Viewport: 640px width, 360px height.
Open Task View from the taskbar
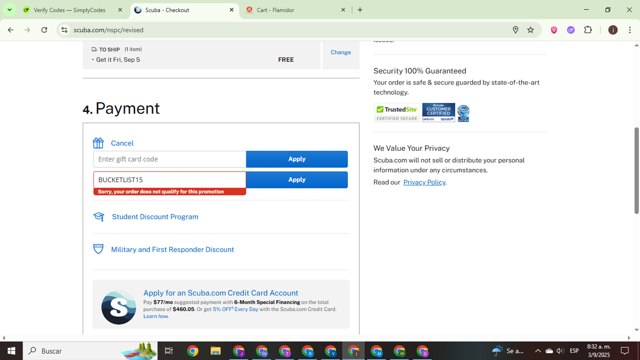[x=169, y=351]
